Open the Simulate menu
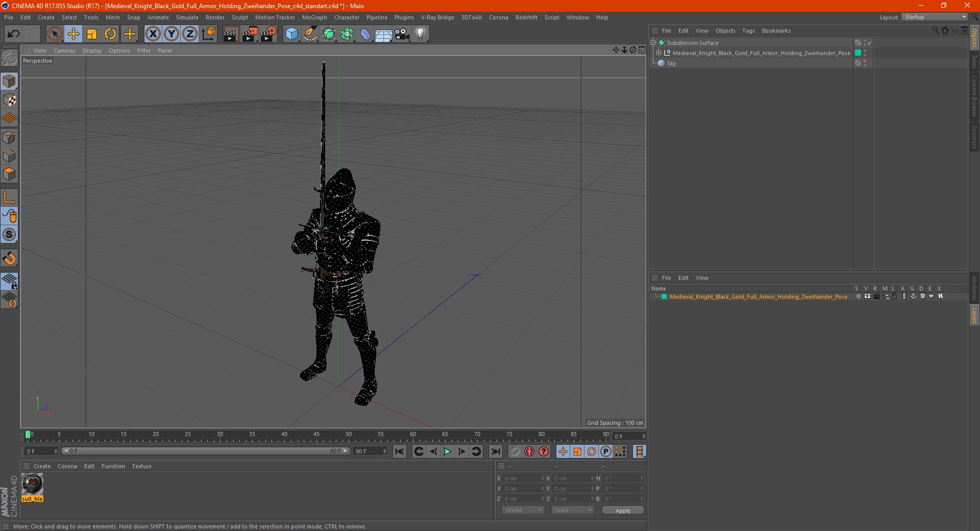 (x=187, y=17)
